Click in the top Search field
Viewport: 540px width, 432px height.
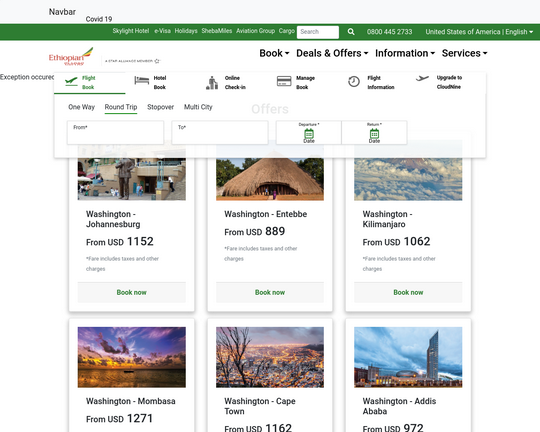318,32
